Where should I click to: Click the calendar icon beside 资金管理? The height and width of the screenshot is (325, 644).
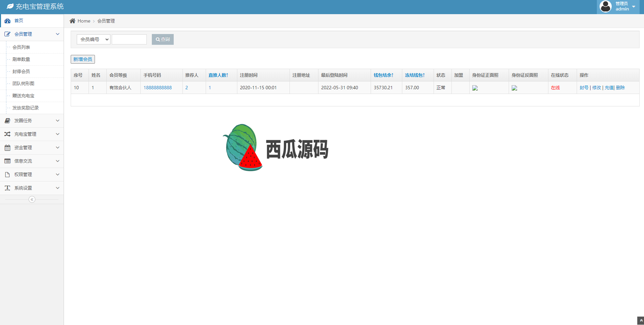click(7, 148)
